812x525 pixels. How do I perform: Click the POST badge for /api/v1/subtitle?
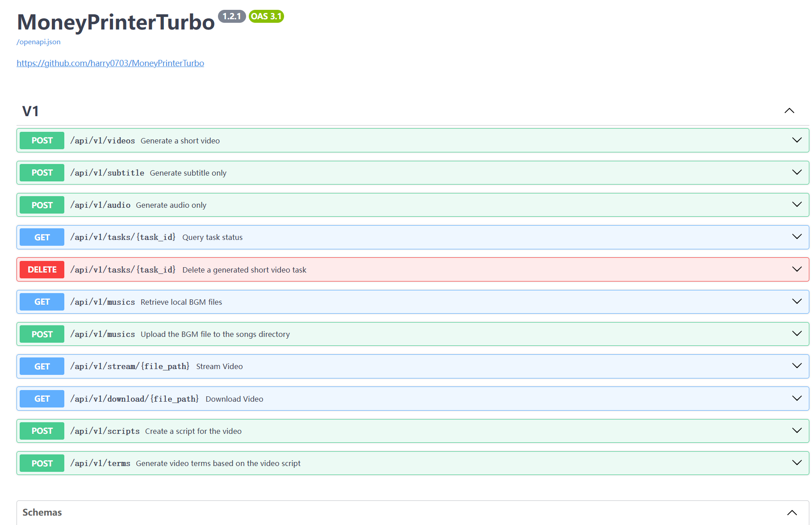[42, 172]
